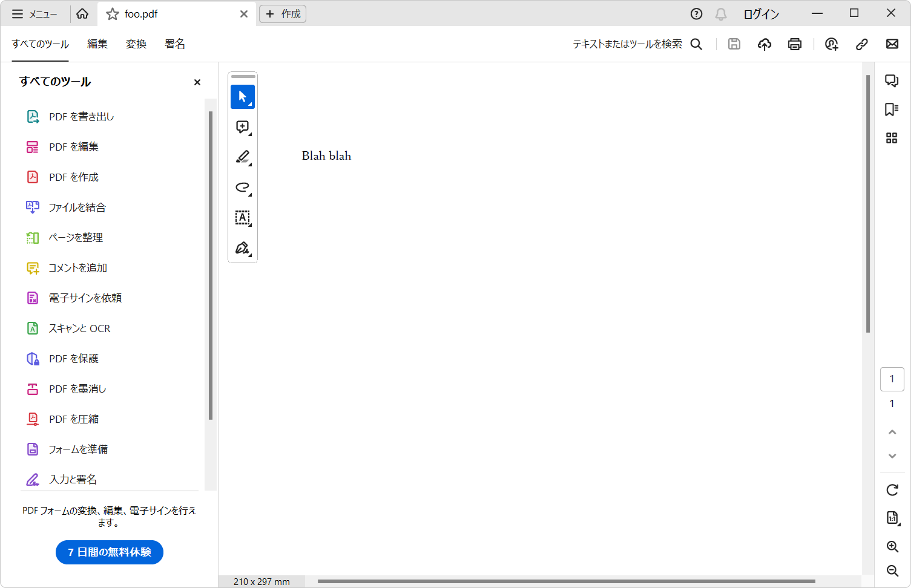
Task: Click the テキストまたはツールを検索 search field
Action: coord(628,44)
